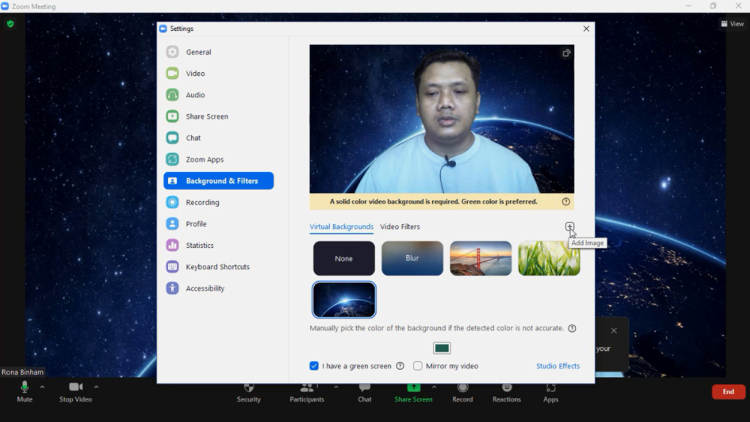This screenshot has width=750, height=422.
Task: Click help icon beside manual color pick text
Action: (572, 328)
